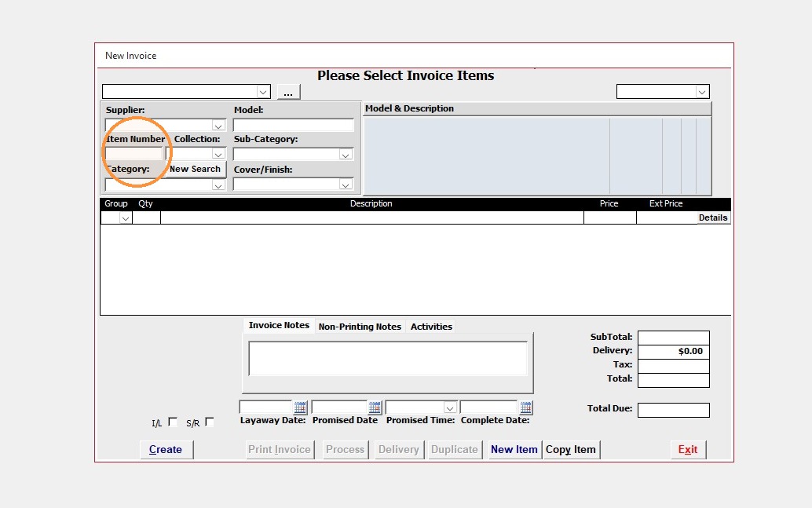Viewport: 812px width, 508px height.
Task: Click inside the Model & Description results list
Action: [537, 156]
